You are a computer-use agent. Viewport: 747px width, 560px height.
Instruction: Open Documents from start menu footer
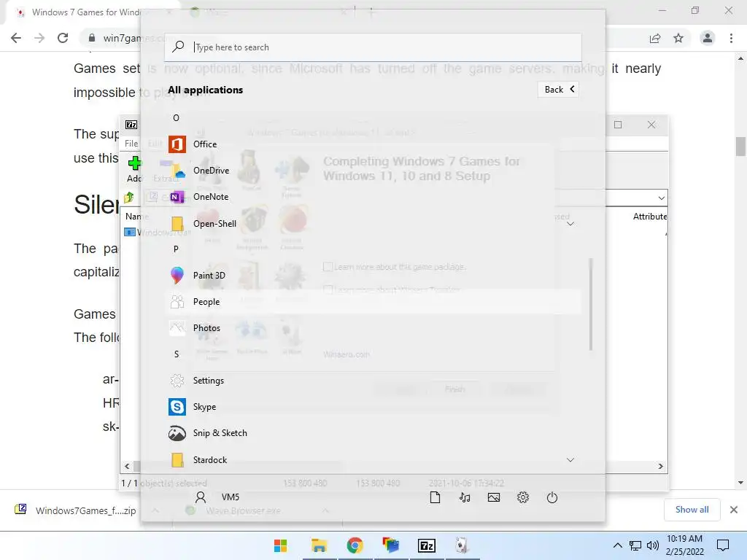click(x=435, y=497)
